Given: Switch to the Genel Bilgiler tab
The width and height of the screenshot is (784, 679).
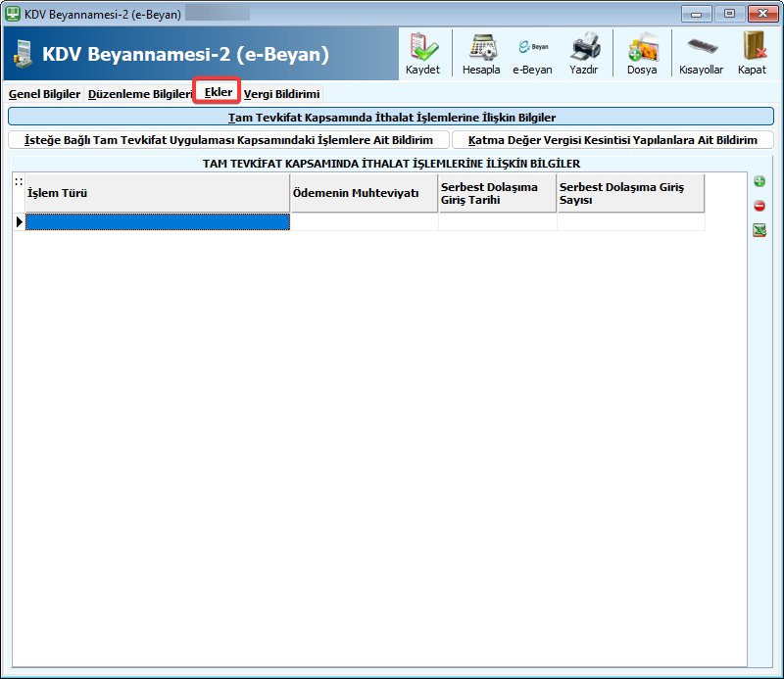Looking at the screenshot, I should click(44, 94).
